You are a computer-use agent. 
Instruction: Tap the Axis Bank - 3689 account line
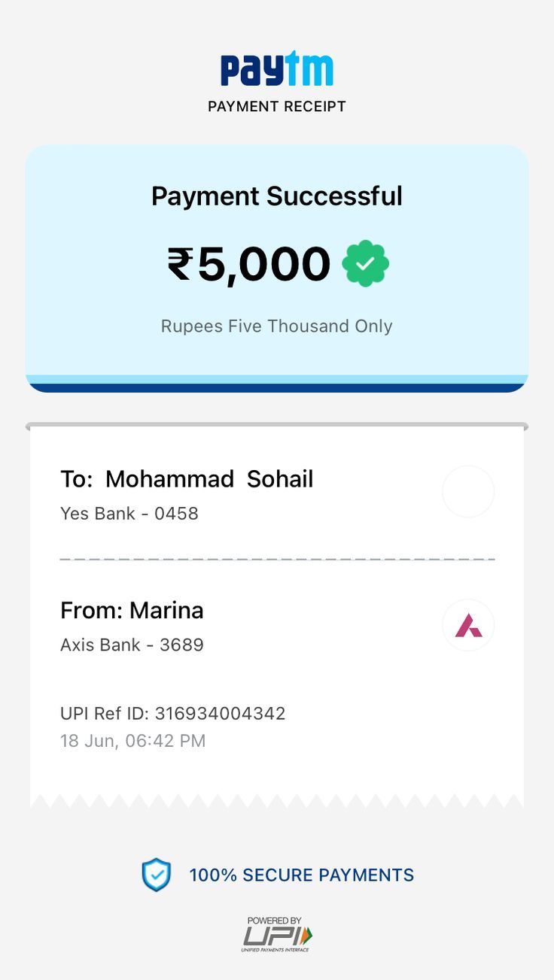[132, 645]
